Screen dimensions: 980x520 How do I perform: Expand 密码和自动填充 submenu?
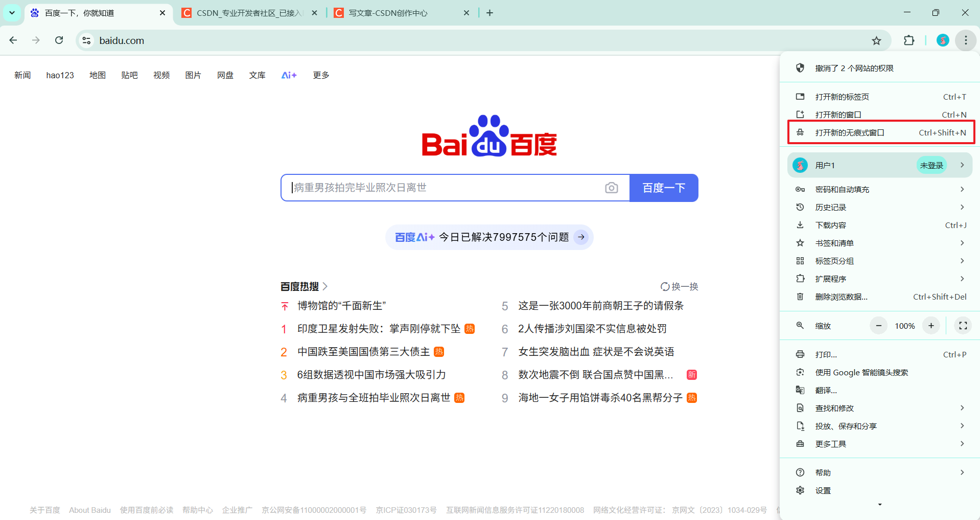point(879,189)
